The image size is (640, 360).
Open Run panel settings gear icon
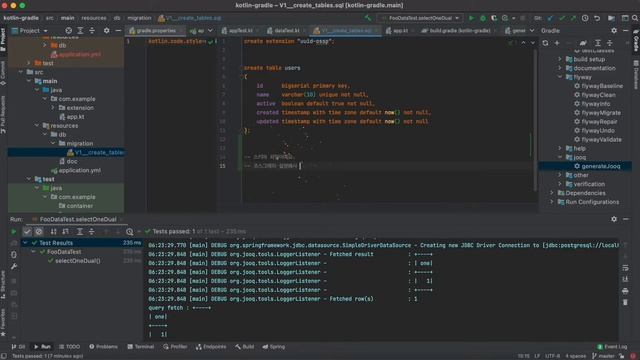(614, 219)
